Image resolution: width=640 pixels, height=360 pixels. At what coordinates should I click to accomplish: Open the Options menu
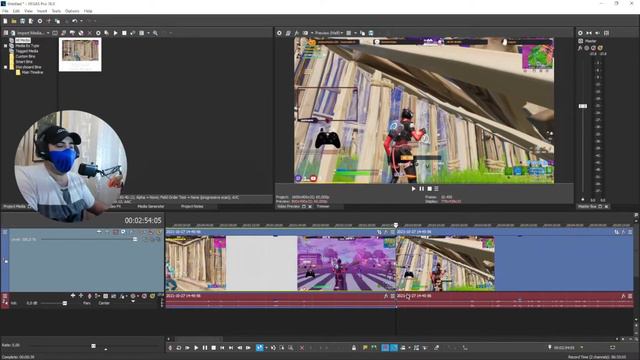pyautogui.click(x=72, y=11)
